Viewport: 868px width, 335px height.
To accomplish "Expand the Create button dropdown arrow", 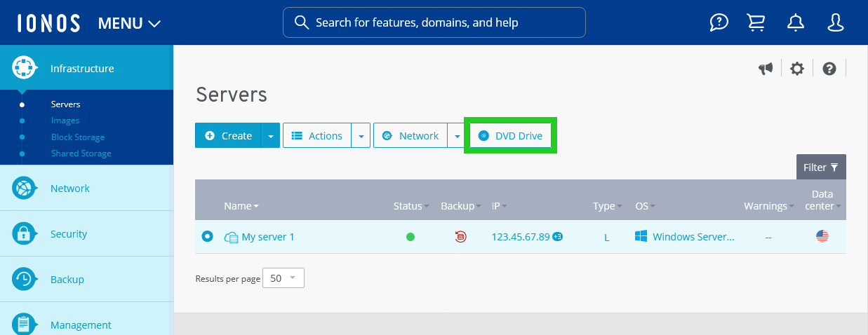I will coord(270,136).
